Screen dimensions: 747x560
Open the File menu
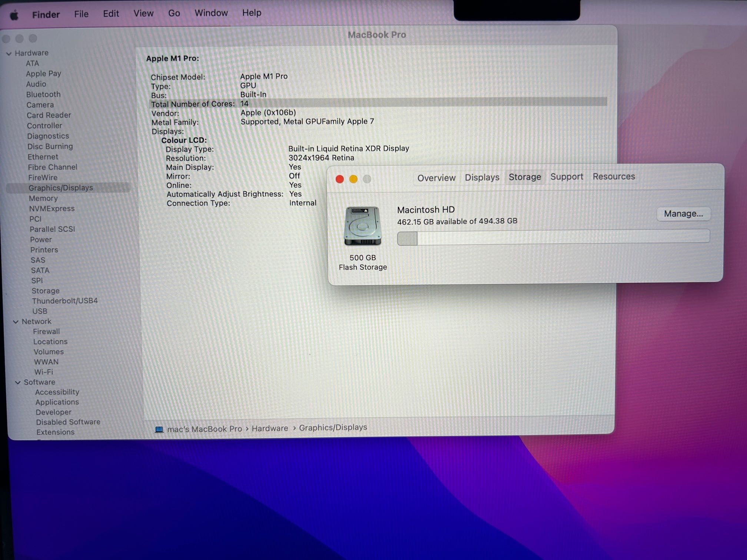pos(81,14)
